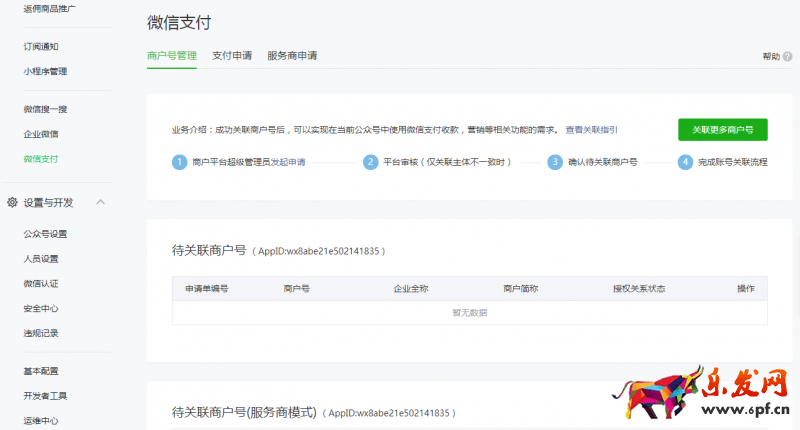Viewport: 800px width, 430px height.
Task: Click the 操作 column header
Action: [745, 289]
